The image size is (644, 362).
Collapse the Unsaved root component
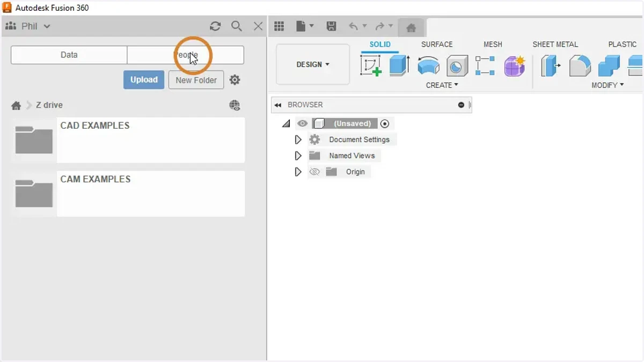click(x=286, y=124)
